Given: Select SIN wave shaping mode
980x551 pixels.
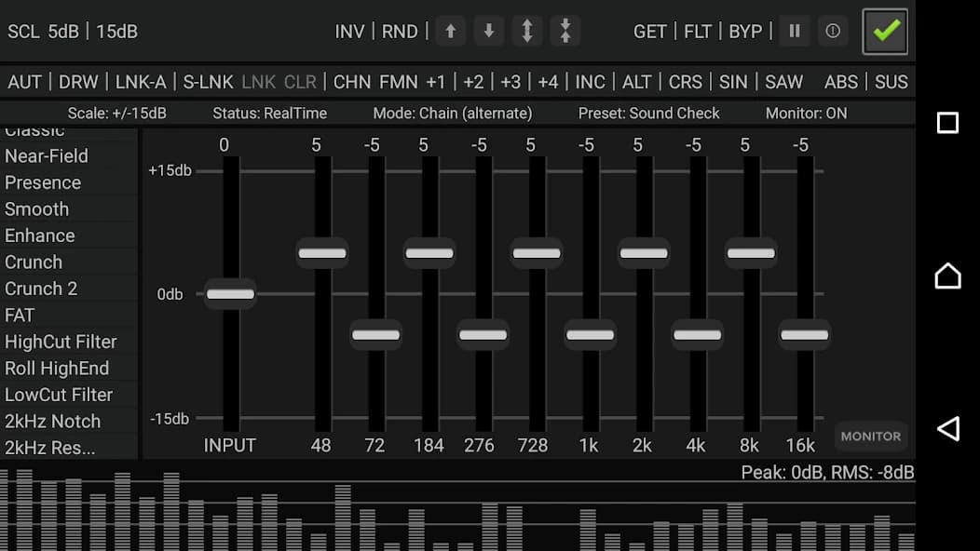Looking at the screenshot, I should point(733,82).
